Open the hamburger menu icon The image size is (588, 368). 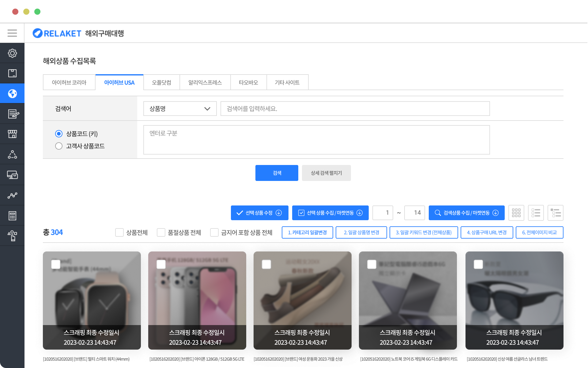pos(12,33)
